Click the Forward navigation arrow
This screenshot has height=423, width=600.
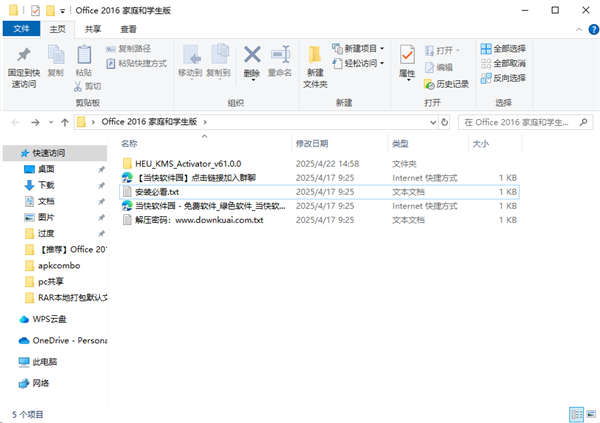click(x=35, y=122)
